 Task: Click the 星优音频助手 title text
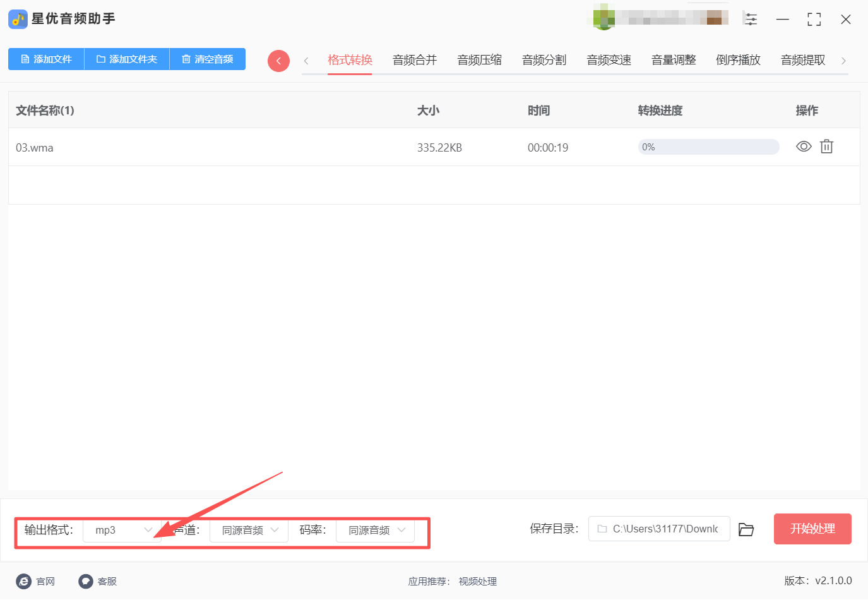coord(73,19)
